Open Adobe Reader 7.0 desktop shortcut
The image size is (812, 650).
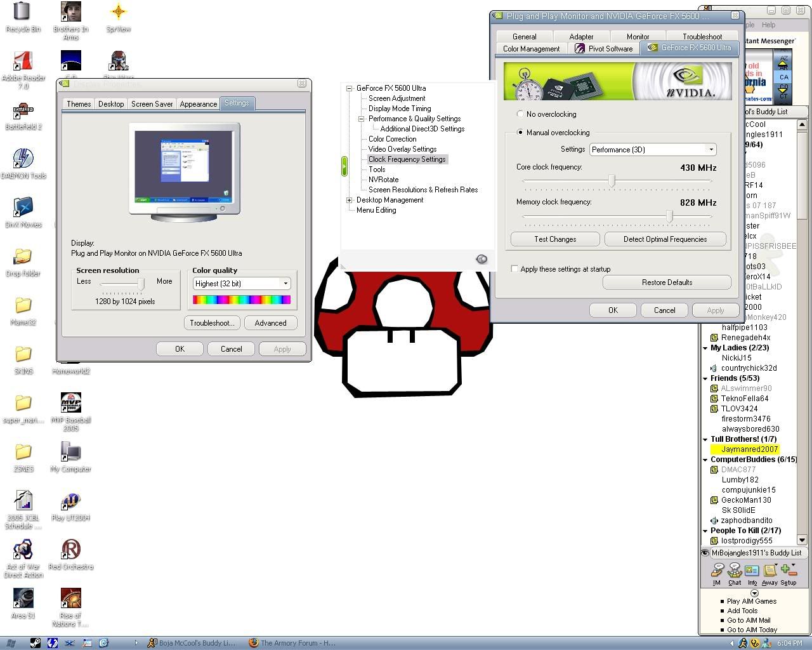pyautogui.click(x=23, y=70)
